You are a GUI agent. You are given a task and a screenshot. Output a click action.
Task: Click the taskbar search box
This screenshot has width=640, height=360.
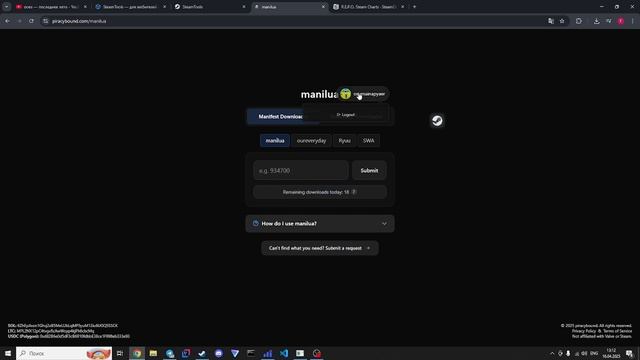pyautogui.click(x=64, y=353)
